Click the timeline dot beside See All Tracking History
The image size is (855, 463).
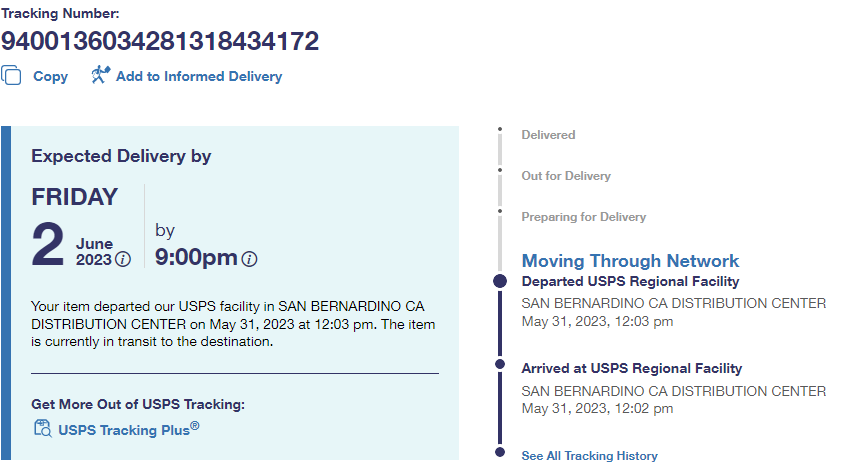point(500,454)
